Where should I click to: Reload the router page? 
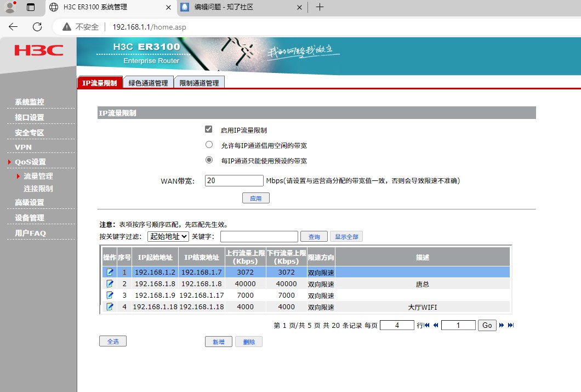[x=37, y=27]
